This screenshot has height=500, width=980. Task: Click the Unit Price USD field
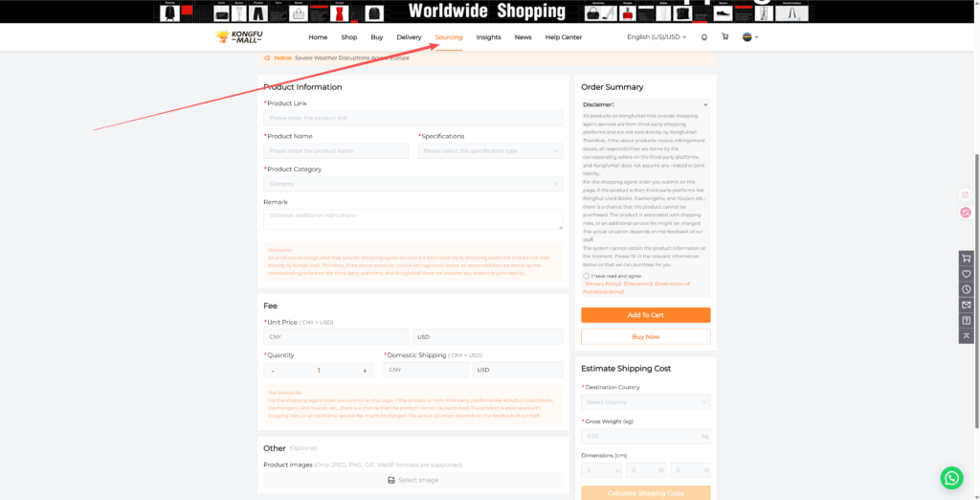coord(487,336)
